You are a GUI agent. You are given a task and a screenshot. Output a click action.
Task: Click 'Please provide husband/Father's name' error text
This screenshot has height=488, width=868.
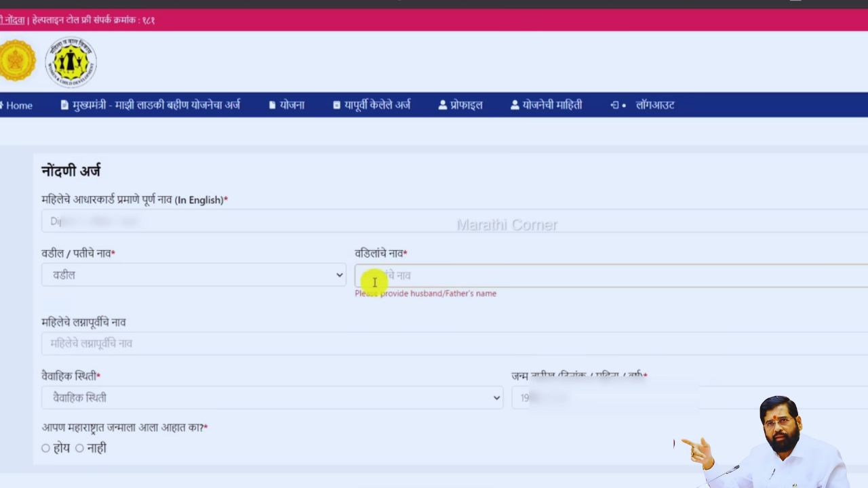click(x=425, y=293)
